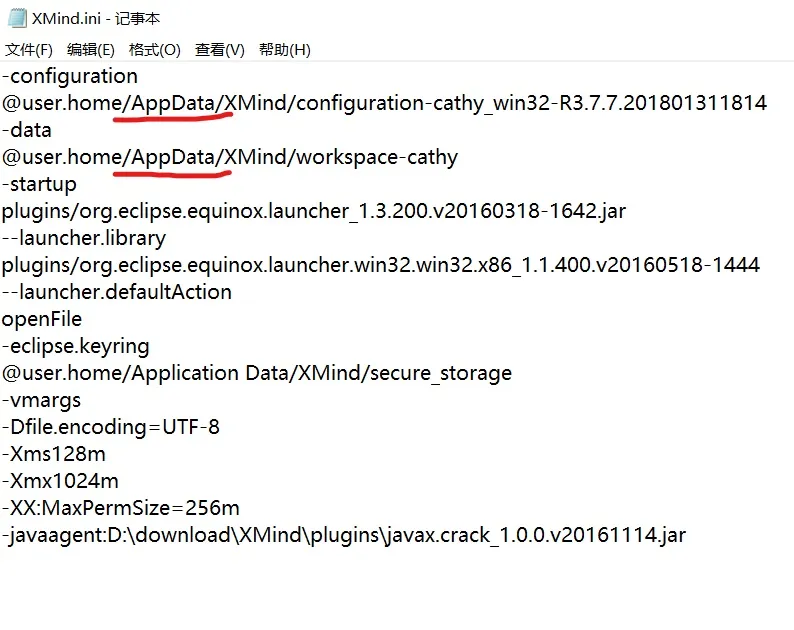
Task: Click the workspace-cathy path line
Action: [230, 157]
